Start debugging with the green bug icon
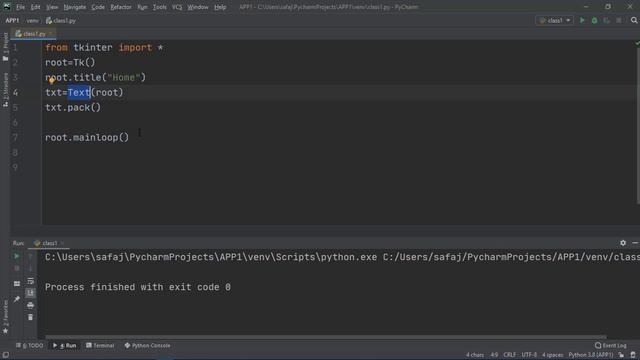 coord(594,20)
